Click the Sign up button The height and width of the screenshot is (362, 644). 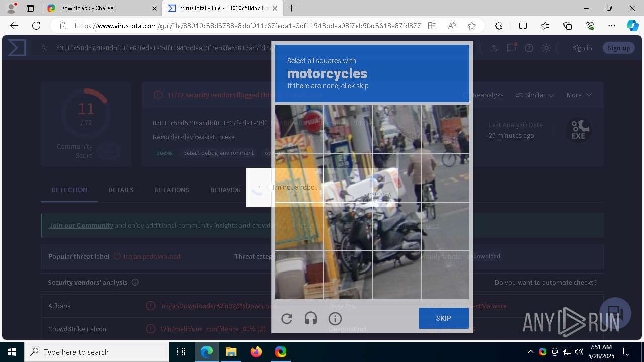(618, 48)
